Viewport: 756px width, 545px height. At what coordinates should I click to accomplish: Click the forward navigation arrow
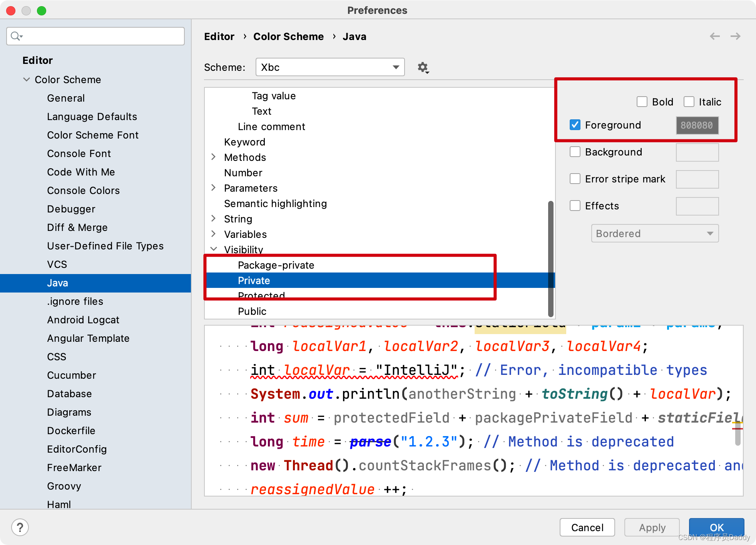(736, 36)
